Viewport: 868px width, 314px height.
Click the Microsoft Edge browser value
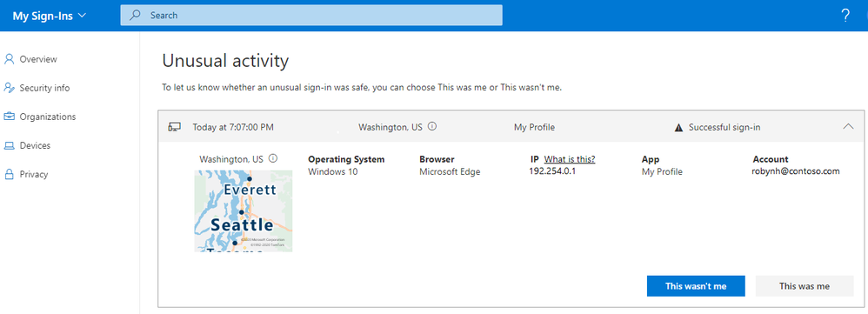(x=450, y=171)
